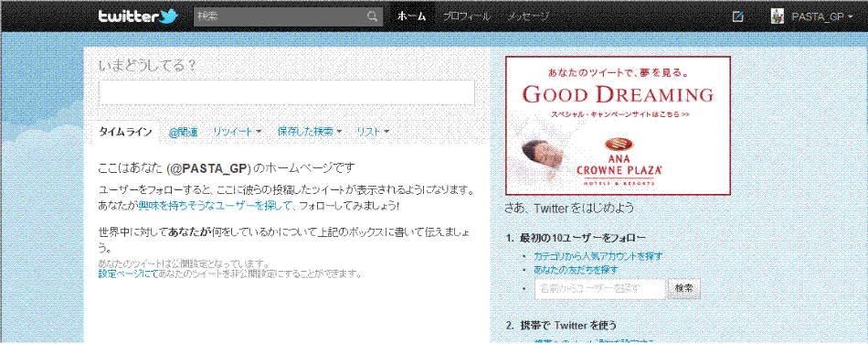
Task: Click the search magnifier icon
Action: pyautogui.click(x=373, y=16)
